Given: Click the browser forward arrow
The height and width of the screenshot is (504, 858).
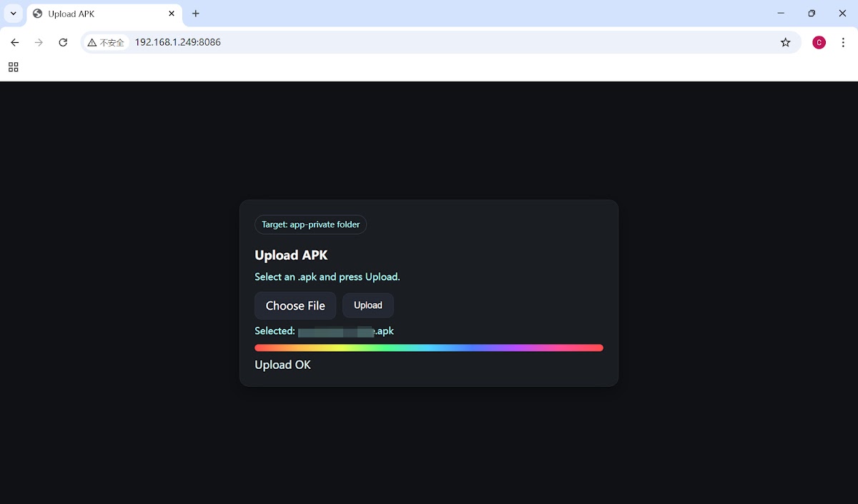Looking at the screenshot, I should tap(39, 42).
